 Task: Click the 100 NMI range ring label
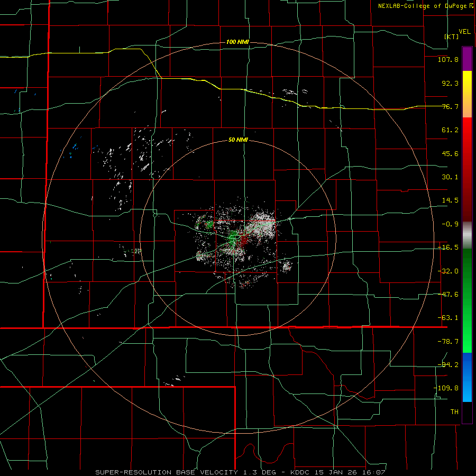(x=237, y=42)
